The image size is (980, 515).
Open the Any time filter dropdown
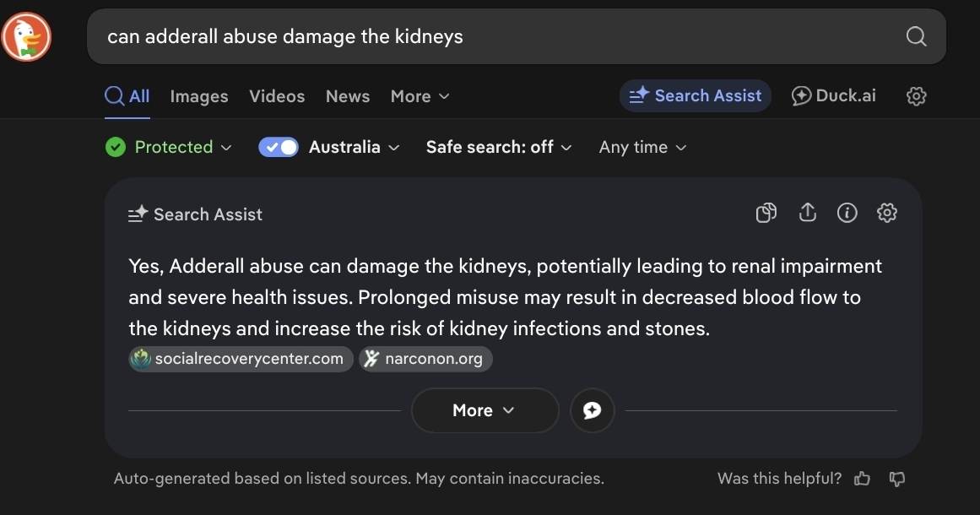642,146
